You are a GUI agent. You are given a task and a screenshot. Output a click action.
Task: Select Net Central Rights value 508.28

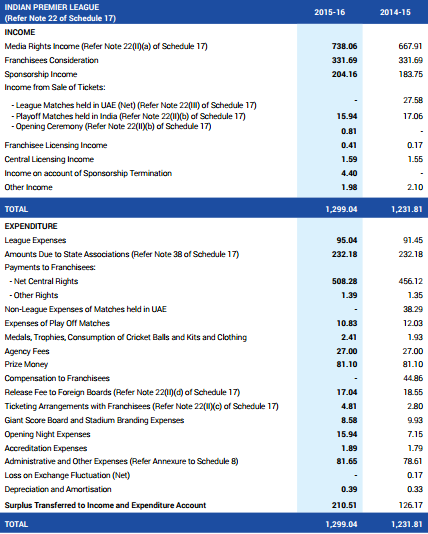(344, 281)
